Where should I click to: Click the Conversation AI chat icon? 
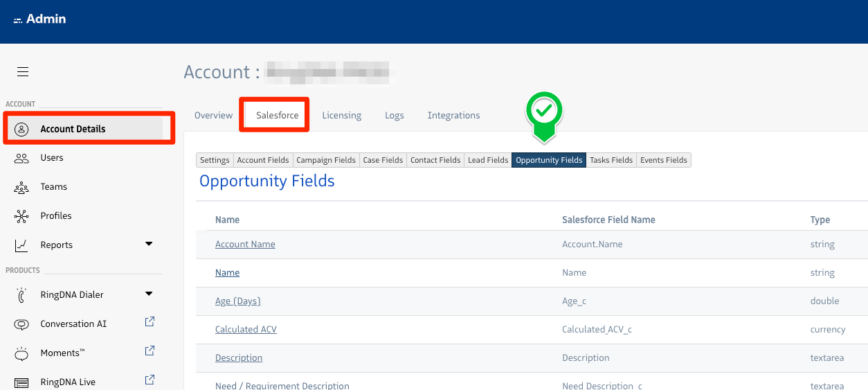point(21,324)
